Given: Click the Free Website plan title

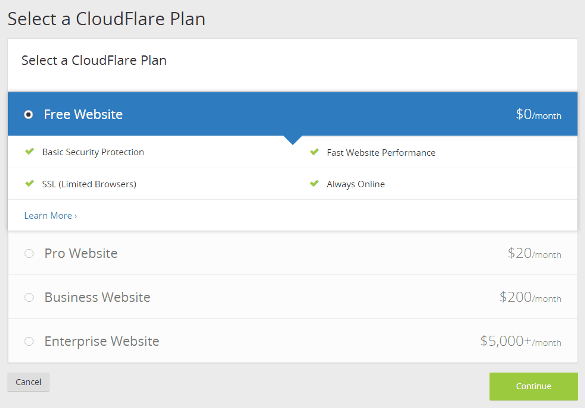Looking at the screenshot, I should pyautogui.click(x=83, y=114).
